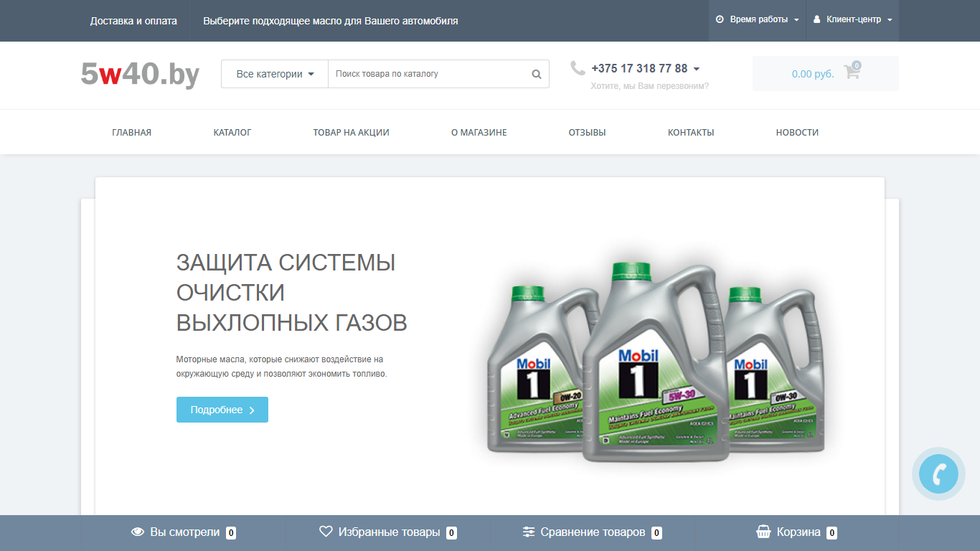Expand the Время работы dropdown
This screenshot has width=980, height=551.
tap(758, 20)
